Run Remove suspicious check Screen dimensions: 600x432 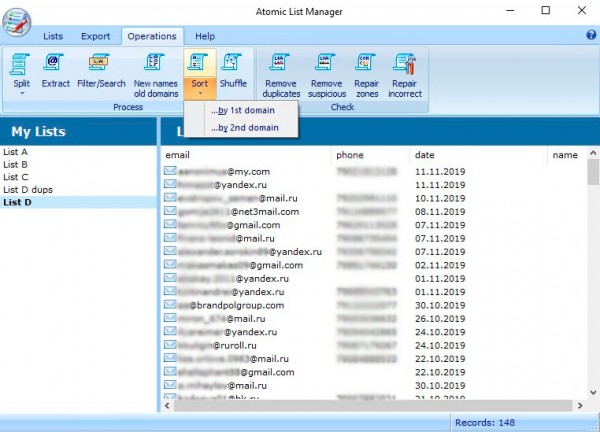click(326, 75)
